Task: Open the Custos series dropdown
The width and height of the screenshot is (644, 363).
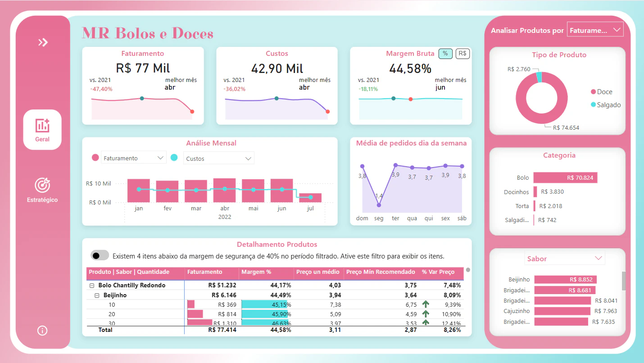Action: click(218, 158)
